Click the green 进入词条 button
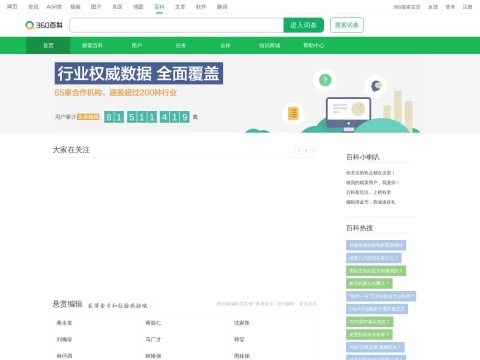The width and height of the screenshot is (480, 360). [303, 25]
